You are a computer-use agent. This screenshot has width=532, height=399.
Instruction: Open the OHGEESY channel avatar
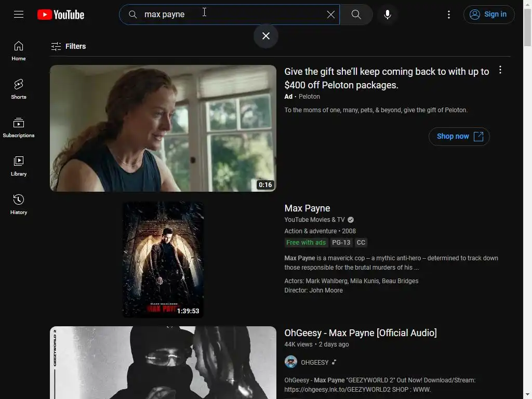tap(291, 362)
